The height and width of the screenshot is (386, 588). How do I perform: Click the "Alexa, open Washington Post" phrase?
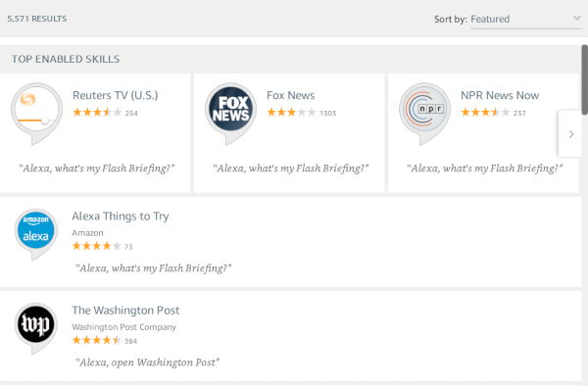point(147,362)
